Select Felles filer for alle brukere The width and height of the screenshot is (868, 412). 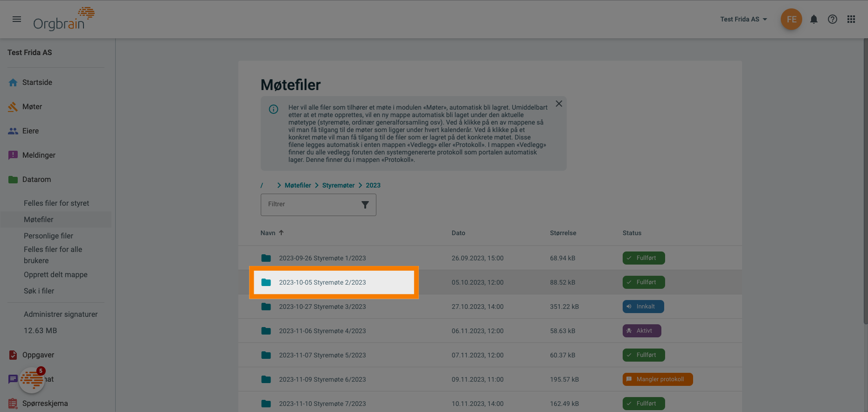point(53,255)
